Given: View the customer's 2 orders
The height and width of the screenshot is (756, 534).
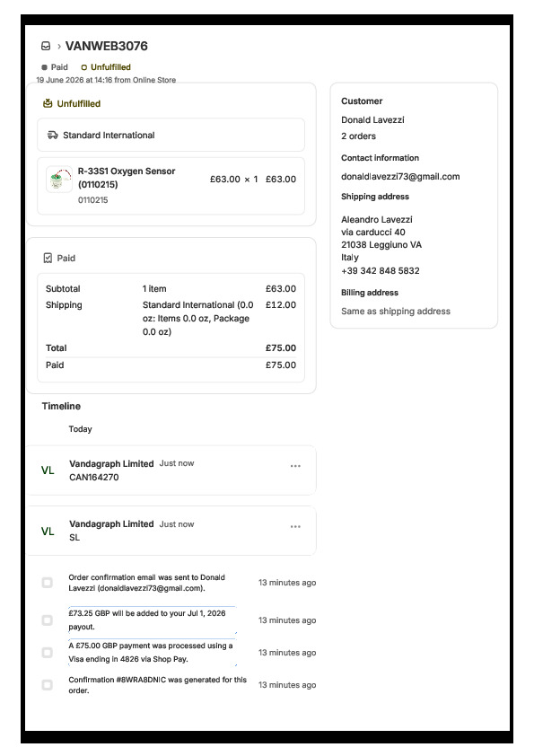Looking at the screenshot, I should pyautogui.click(x=358, y=136).
